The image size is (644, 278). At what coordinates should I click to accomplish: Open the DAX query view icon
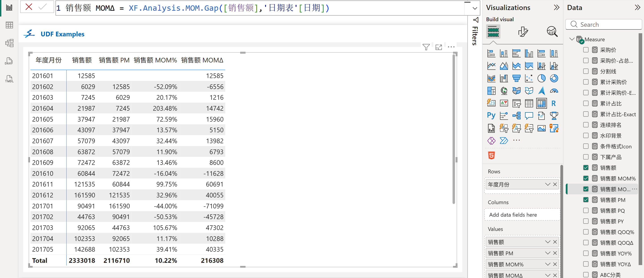[x=9, y=61]
